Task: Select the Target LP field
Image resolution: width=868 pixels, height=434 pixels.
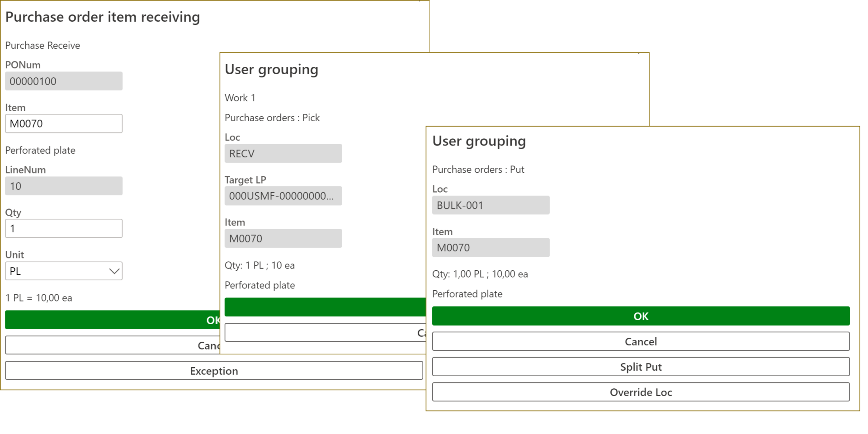Action: [283, 196]
